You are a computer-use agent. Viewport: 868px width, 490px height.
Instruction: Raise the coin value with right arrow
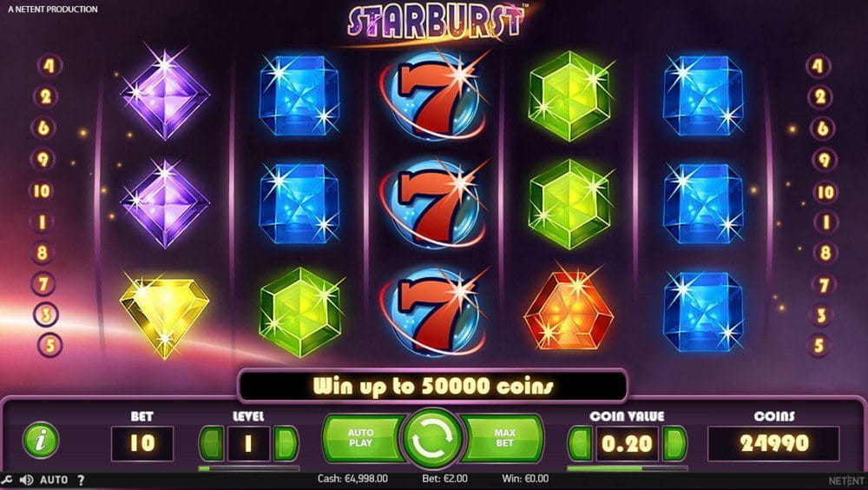click(674, 443)
